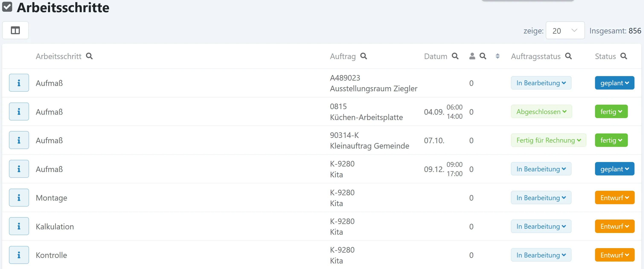The height and width of the screenshot is (269, 644).
Task: Open info for the Aufmaß row of A489023
Action: point(19,83)
